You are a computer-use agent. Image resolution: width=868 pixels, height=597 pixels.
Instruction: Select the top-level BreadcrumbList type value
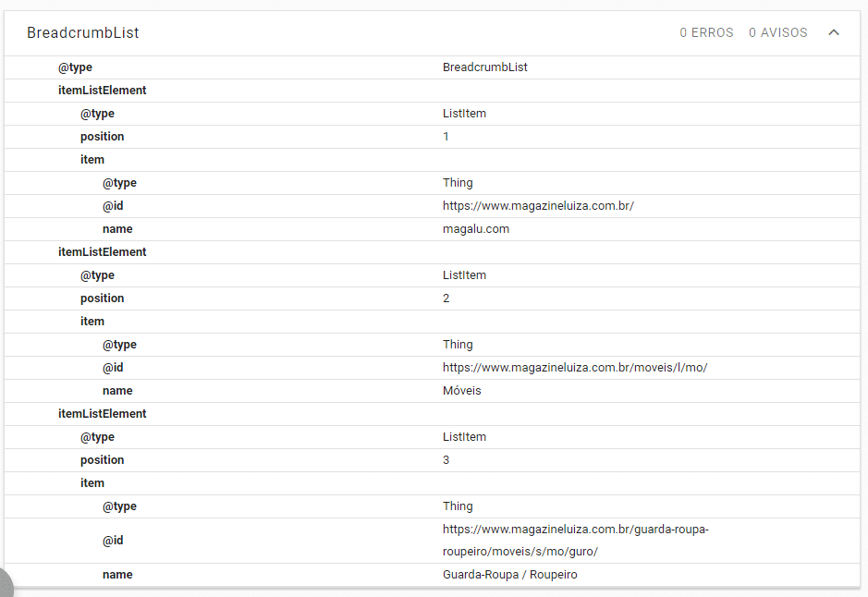(485, 67)
